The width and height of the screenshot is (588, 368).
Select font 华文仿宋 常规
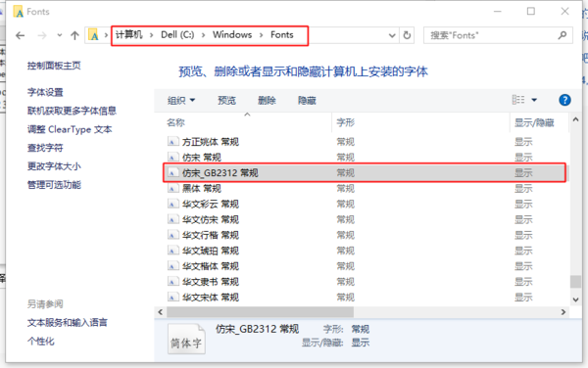(211, 220)
